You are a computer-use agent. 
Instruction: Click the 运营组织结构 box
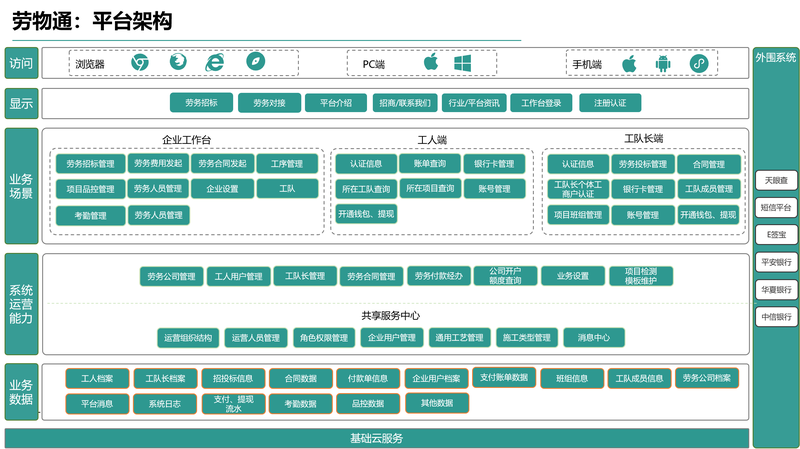tap(188, 338)
